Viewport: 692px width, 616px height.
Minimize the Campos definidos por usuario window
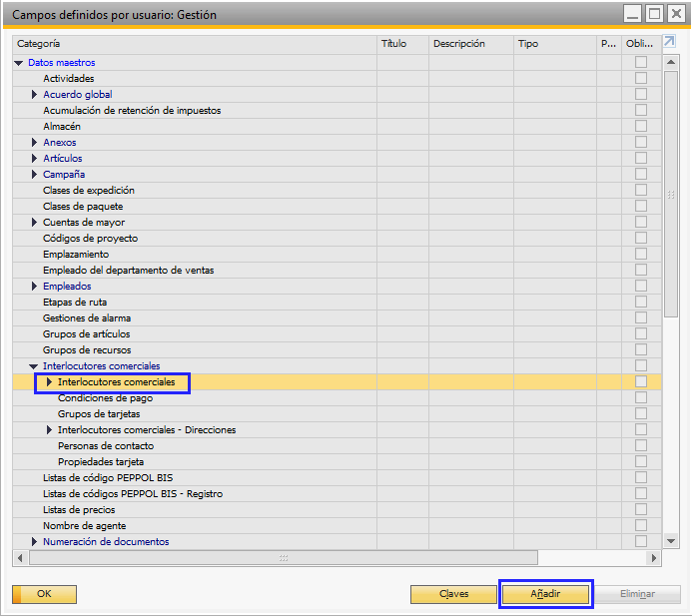[x=632, y=14]
